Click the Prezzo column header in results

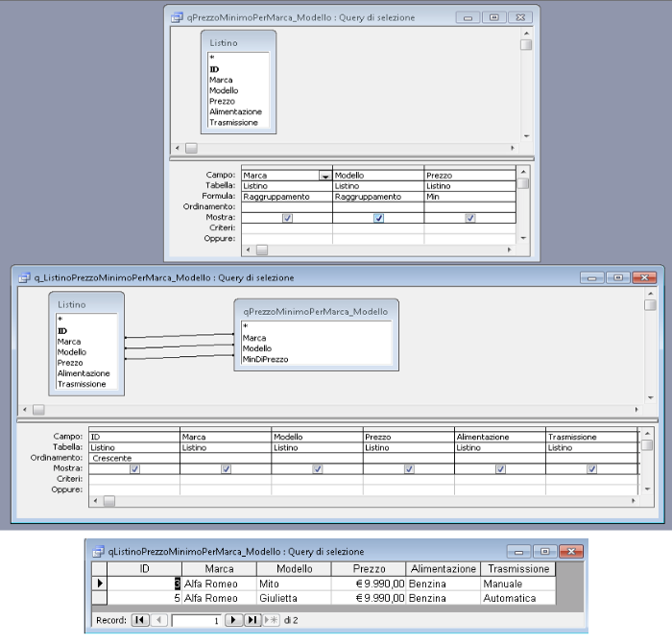[369, 569]
